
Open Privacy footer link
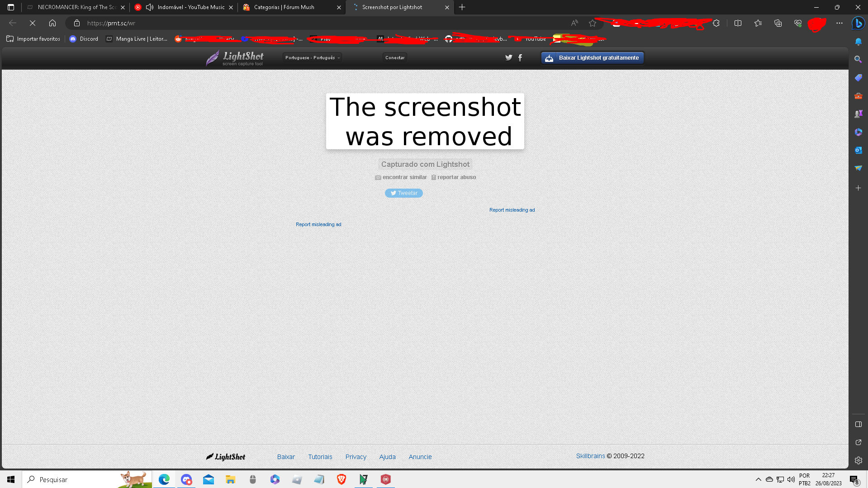click(x=356, y=457)
